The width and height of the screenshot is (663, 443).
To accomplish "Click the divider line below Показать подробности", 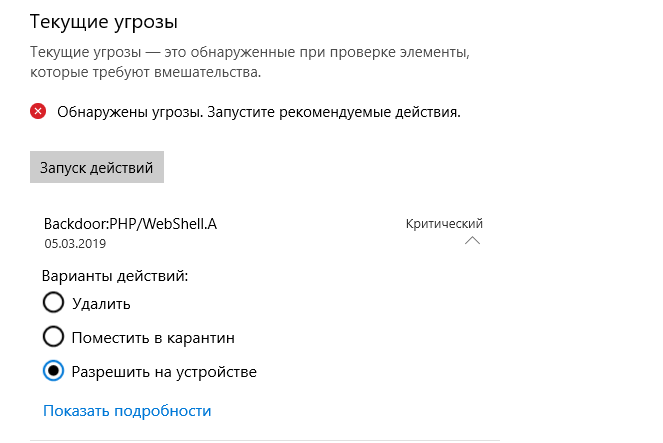I will coord(265,440).
